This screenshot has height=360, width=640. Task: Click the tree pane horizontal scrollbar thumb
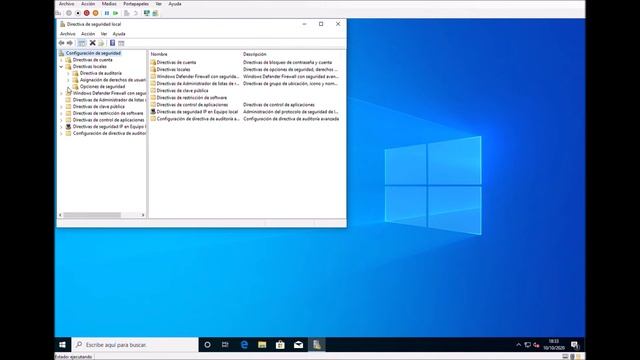pyautogui.click(x=92, y=215)
